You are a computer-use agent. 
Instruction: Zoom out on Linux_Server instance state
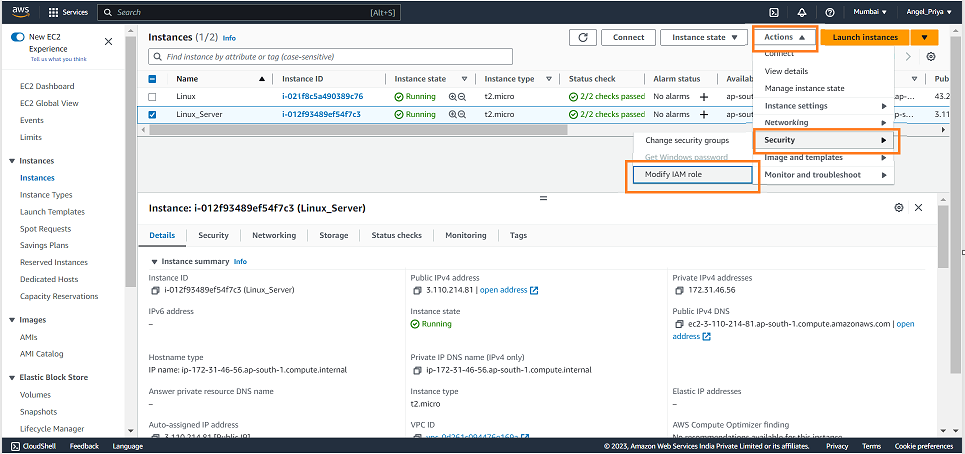click(462, 114)
